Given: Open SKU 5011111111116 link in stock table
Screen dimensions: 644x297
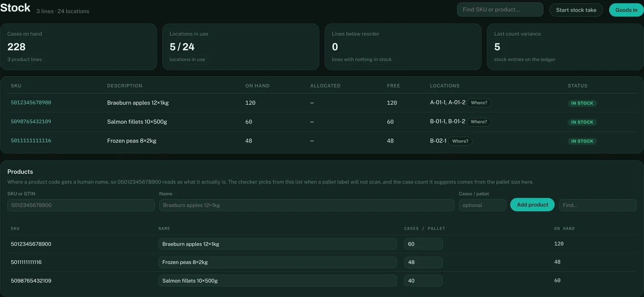Looking at the screenshot, I should (x=31, y=140).
